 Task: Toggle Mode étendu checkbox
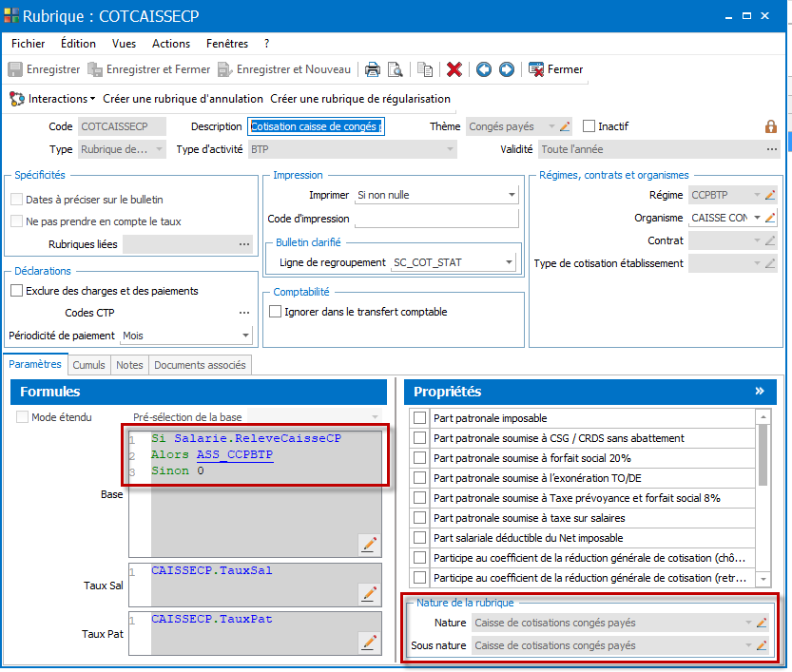[22, 417]
